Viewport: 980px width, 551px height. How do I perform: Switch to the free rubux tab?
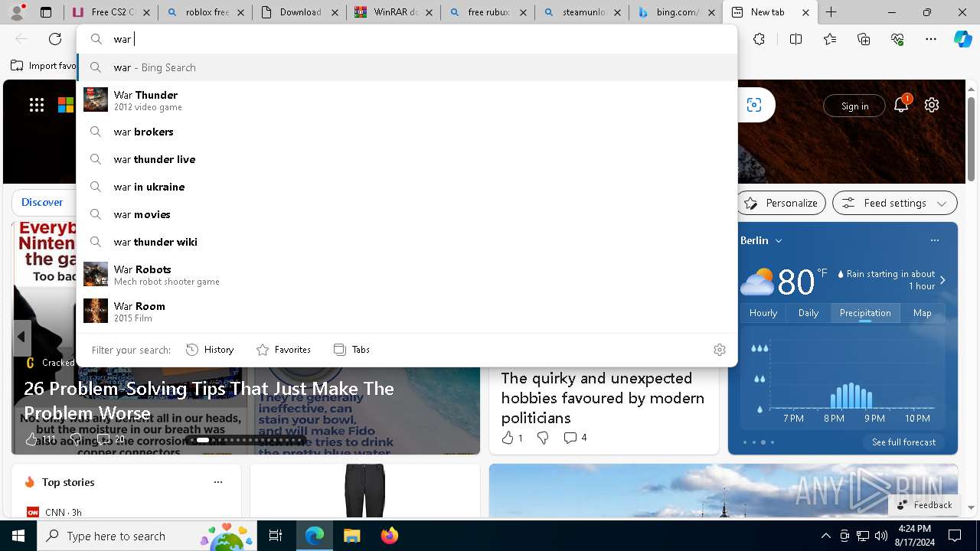tap(488, 12)
